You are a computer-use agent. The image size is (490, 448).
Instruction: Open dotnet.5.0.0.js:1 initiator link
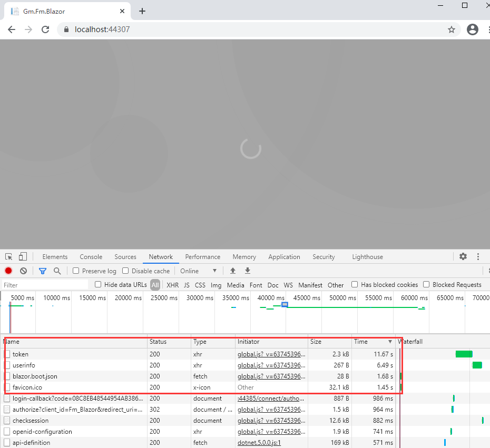click(x=259, y=442)
